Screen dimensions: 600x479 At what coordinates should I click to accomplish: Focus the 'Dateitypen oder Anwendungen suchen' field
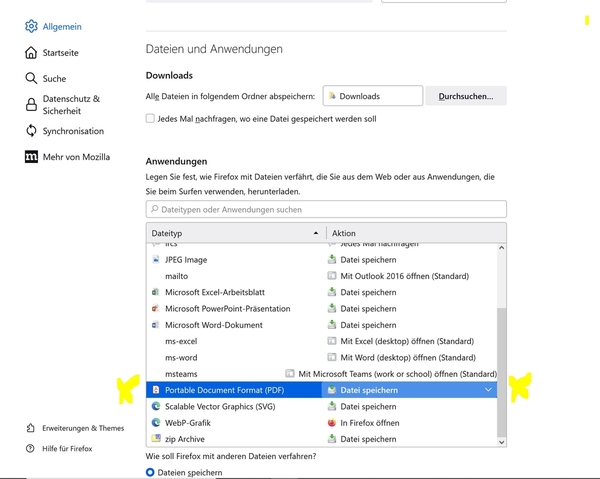pos(326,210)
